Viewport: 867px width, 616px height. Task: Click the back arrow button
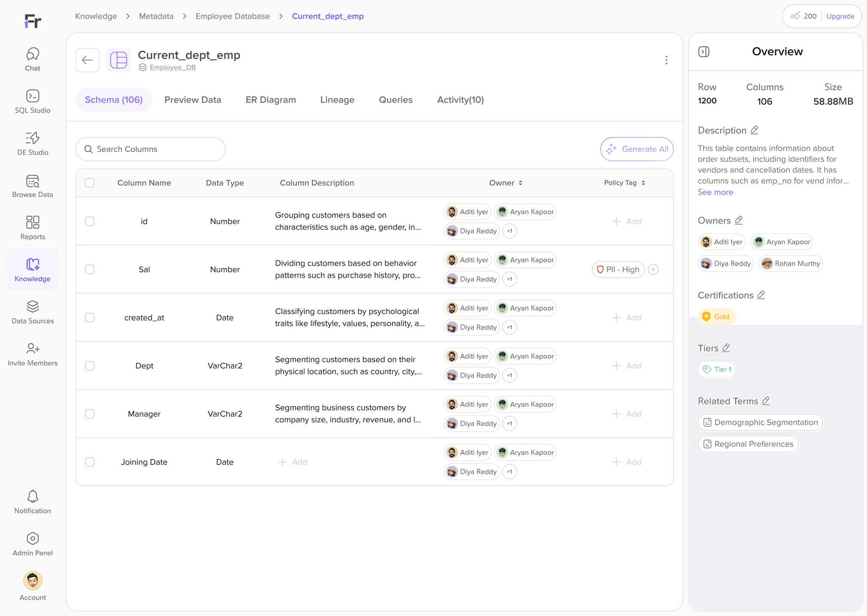87,60
